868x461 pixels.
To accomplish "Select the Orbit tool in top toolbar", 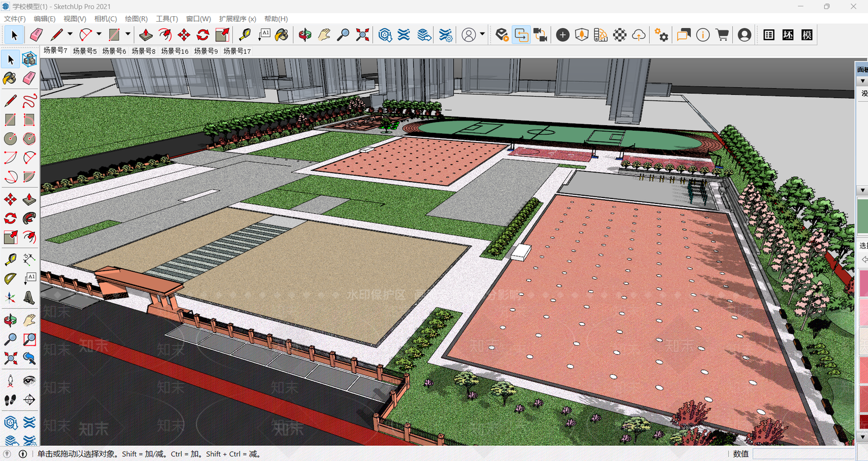I will 305,35.
